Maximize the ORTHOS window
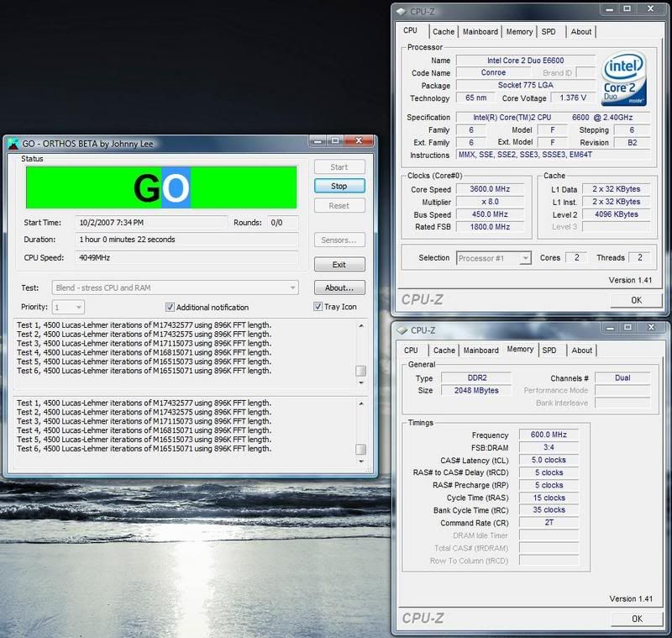672x638 pixels. click(334, 140)
